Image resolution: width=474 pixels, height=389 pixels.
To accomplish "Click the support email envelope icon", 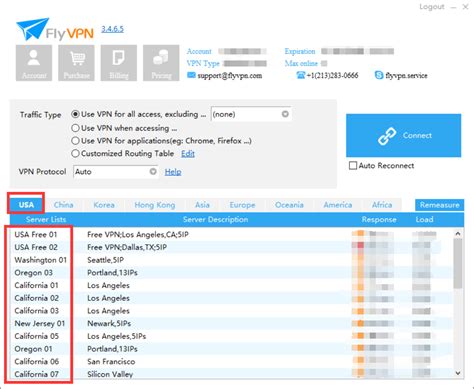I will point(191,75).
